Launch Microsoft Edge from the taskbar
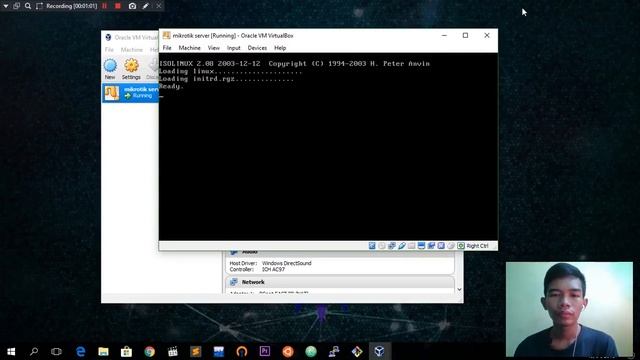 [x=80, y=351]
